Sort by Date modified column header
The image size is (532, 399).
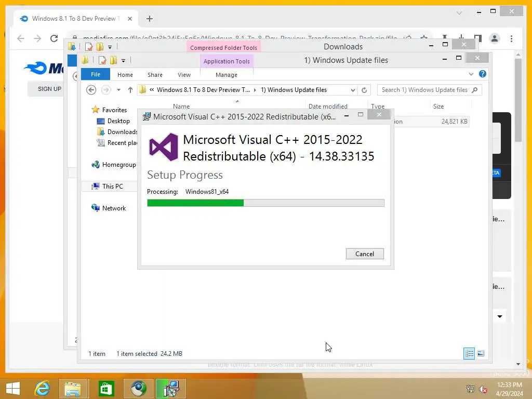pyautogui.click(x=328, y=106)
